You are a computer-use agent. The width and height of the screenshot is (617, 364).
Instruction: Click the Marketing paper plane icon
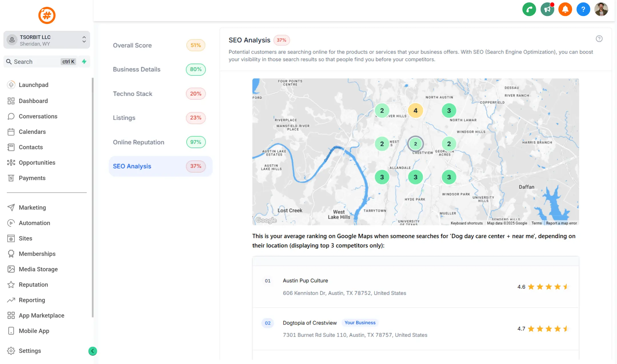(x=11, y=208)
